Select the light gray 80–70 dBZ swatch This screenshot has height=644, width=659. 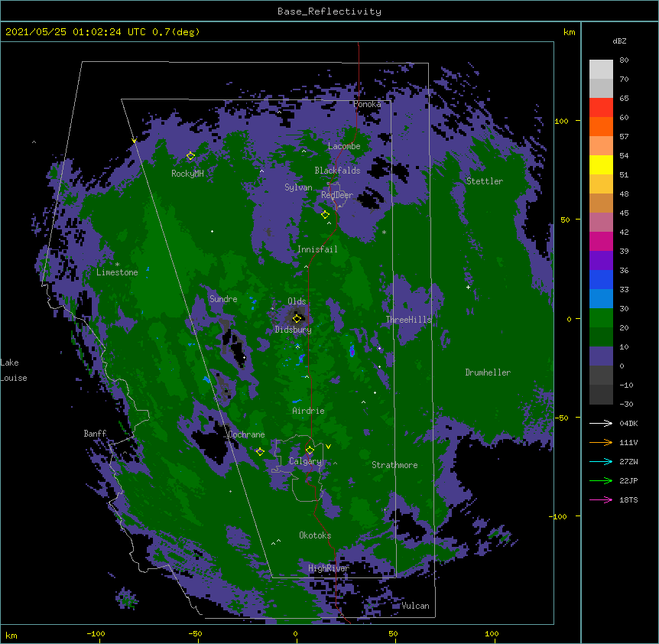(x=601, y=70)
